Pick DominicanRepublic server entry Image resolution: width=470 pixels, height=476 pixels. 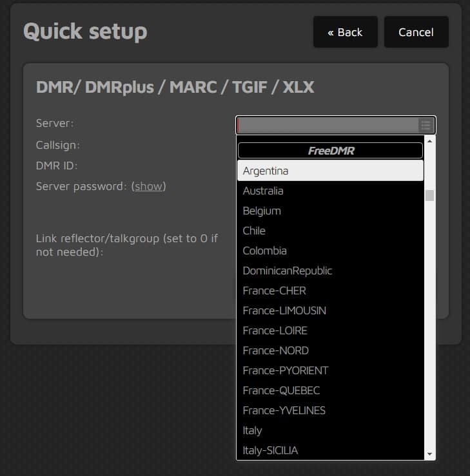click(330, 271)
